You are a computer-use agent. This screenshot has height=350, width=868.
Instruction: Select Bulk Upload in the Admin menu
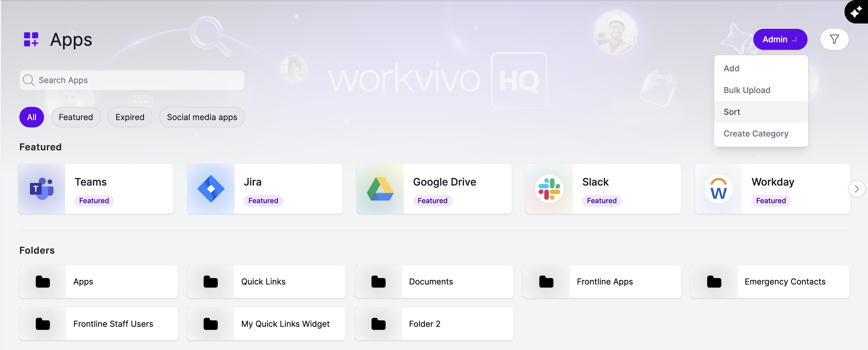[x=761, y=90]
